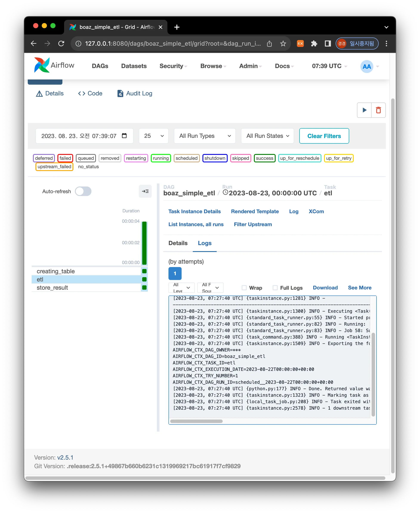Image resolution: width=420 pixels, height=513 pixels.
Task: Click the Download log link
Action: coord(325,288)
